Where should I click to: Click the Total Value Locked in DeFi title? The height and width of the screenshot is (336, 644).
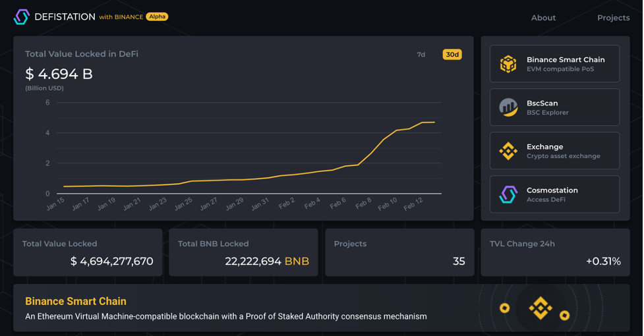click(x=82, y=54)
